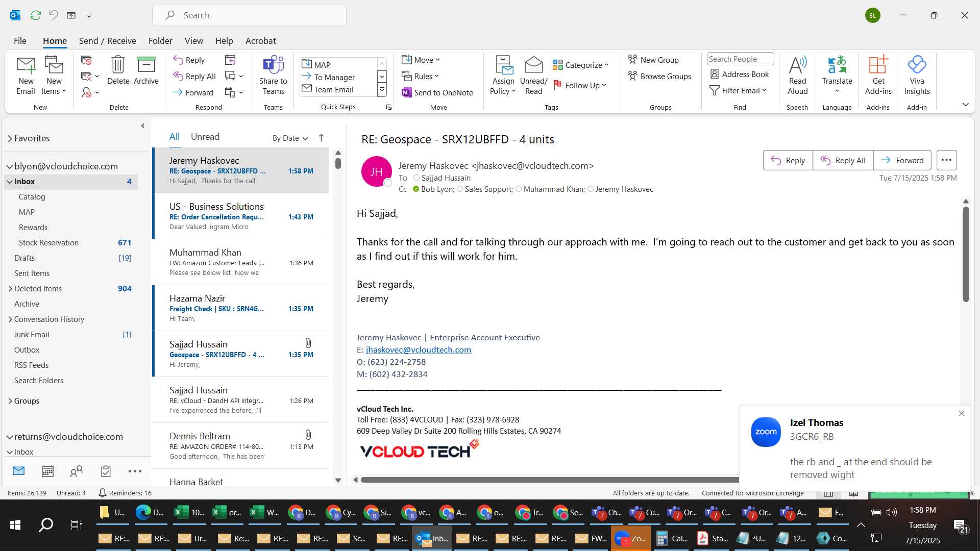Expand the Favorites section

click(x=10, y=138)
